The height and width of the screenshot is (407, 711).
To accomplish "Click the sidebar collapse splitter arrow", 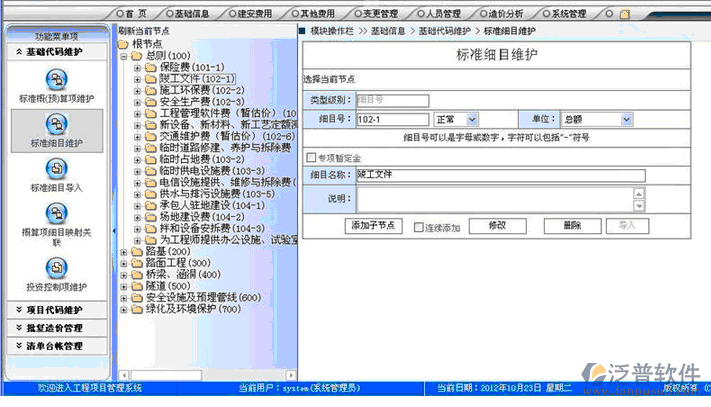I will (x=114, y=231).
